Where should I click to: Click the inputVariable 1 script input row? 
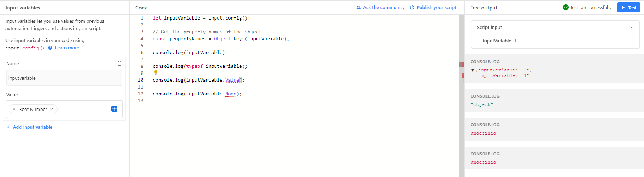click(555, 41)
